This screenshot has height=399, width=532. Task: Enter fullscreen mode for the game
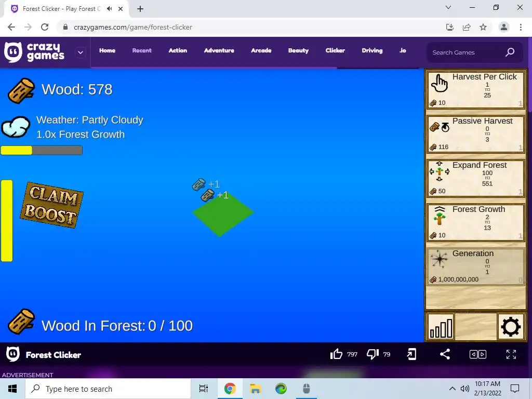pyautogui.click(x=511, y=354)
